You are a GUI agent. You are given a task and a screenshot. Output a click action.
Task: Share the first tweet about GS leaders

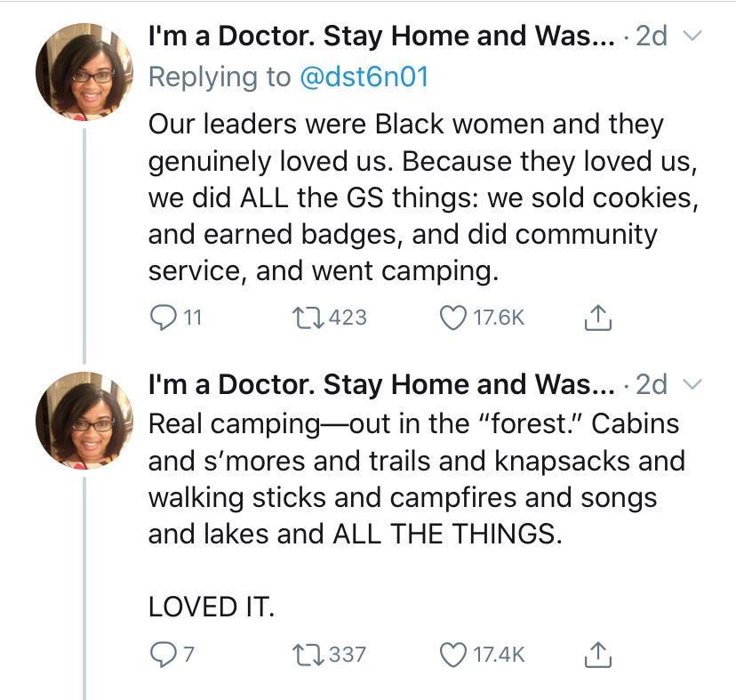click(x=597, y=318)
